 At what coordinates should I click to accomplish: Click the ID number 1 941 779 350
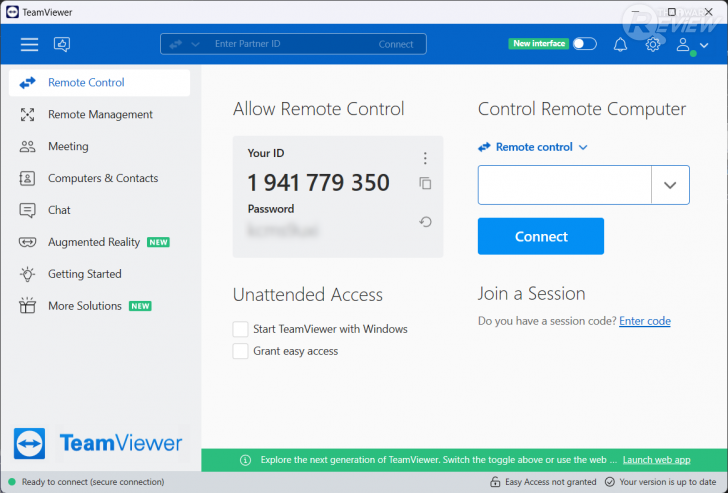(318, 182)
